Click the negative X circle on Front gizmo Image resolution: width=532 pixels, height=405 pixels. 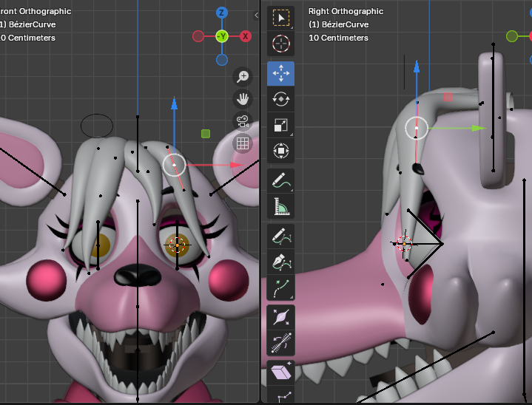[198, 36]
